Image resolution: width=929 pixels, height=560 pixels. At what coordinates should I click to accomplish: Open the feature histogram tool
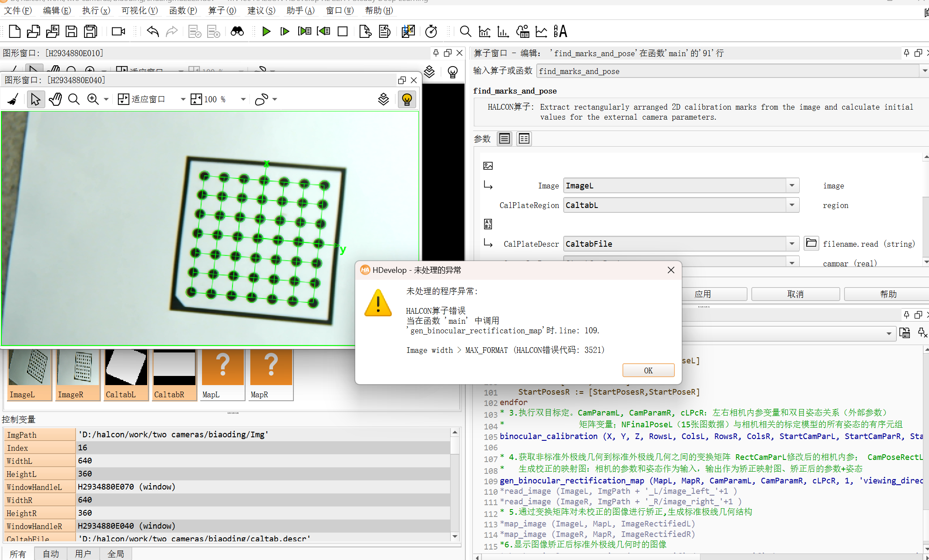click(x=503, y=31)
